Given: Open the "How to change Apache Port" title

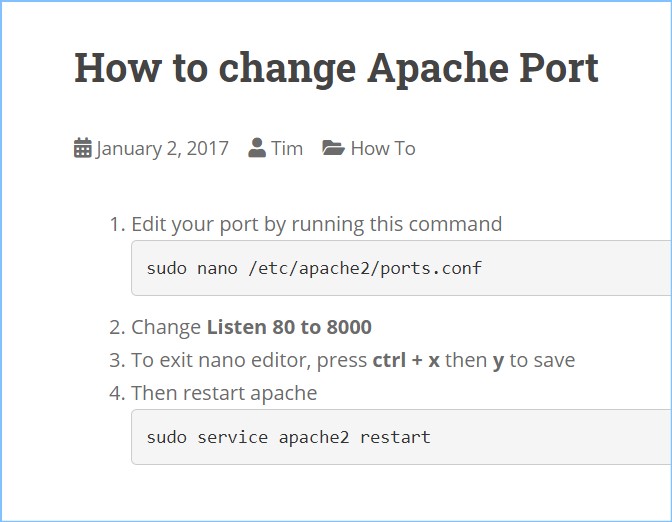Looking at the screenshot, I should click(x=336, y=68).
